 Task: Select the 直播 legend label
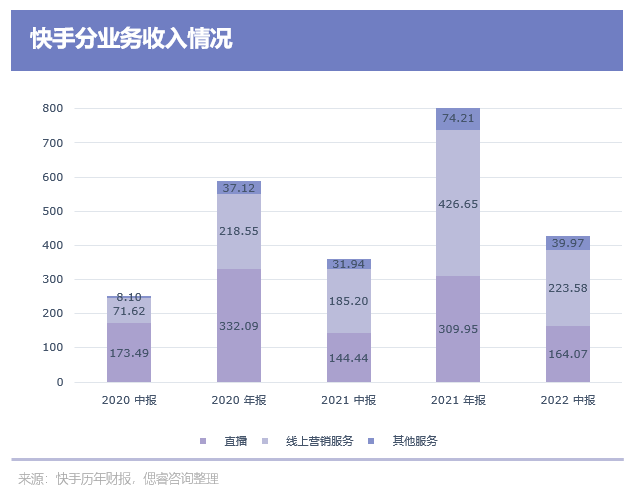pyautogui.click(x=236, y=441)
